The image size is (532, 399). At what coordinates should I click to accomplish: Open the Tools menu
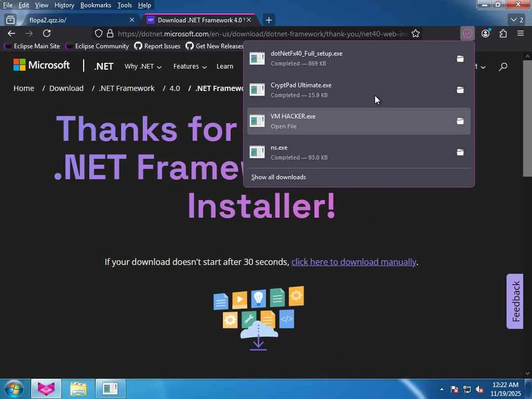[x=125, y=5]
